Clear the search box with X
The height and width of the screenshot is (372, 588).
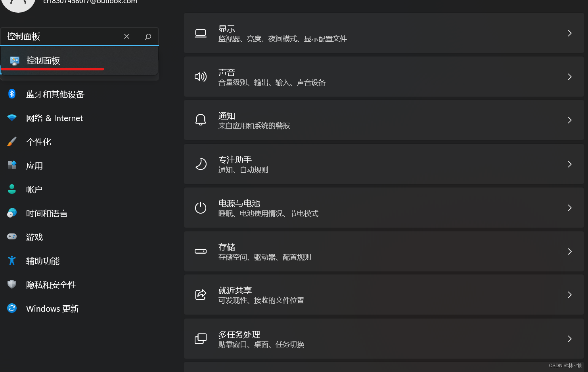point(126,37)
